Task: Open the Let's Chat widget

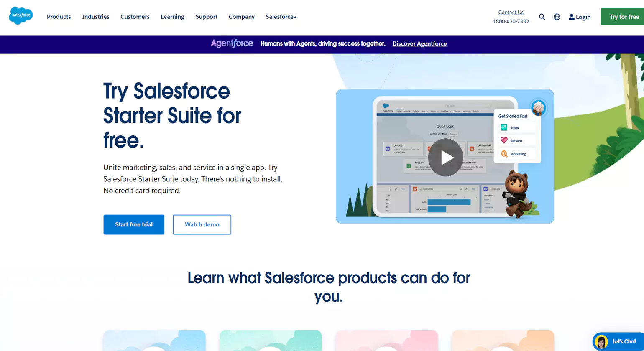Action: (x=623, y=341)
